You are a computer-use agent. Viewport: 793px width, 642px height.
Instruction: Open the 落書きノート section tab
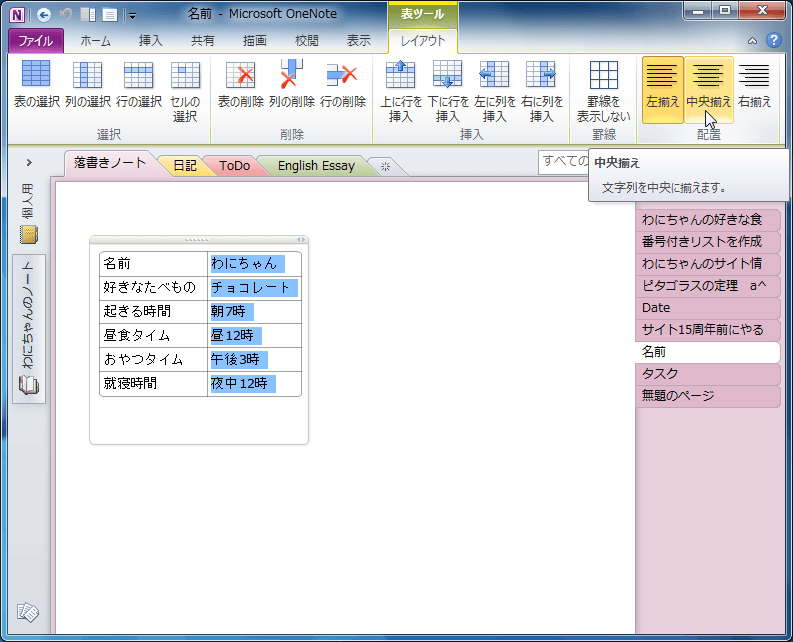coord(109,163)
